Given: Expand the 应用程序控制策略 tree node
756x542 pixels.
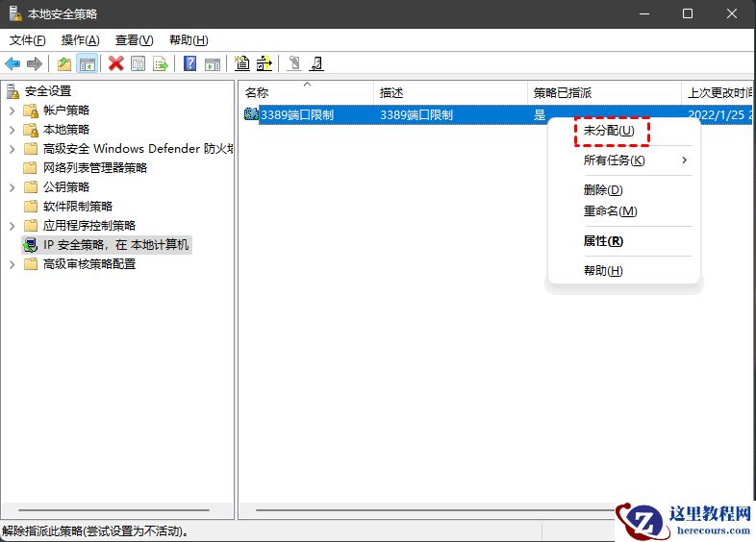Looking at the screenshot, I should (x=13, y=226).
